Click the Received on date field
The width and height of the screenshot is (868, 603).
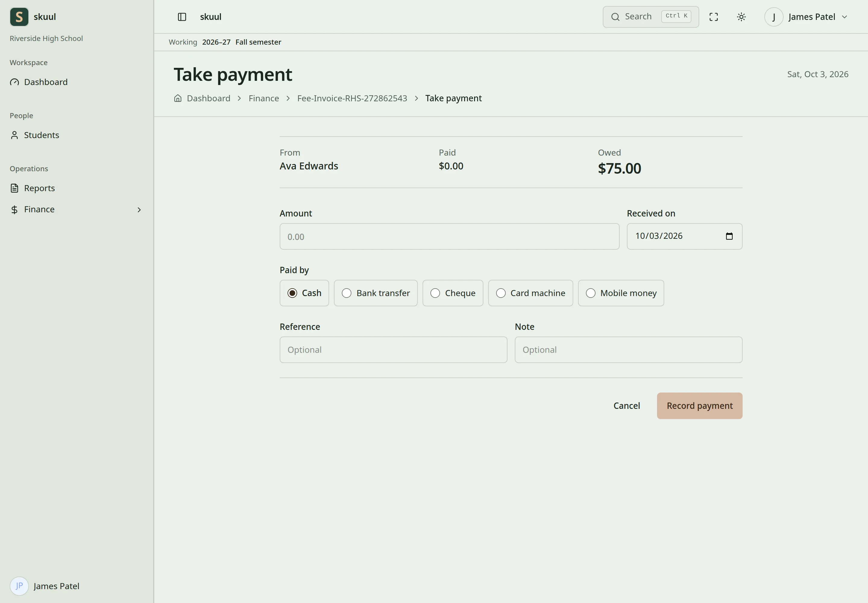click(684, 236)
